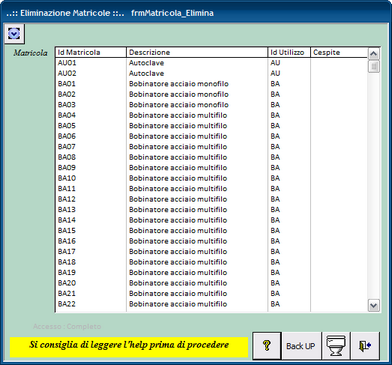The height and width of the screenshot is (365, 392).
Task: Select row BA20 in the list
Action: (211, 283)
